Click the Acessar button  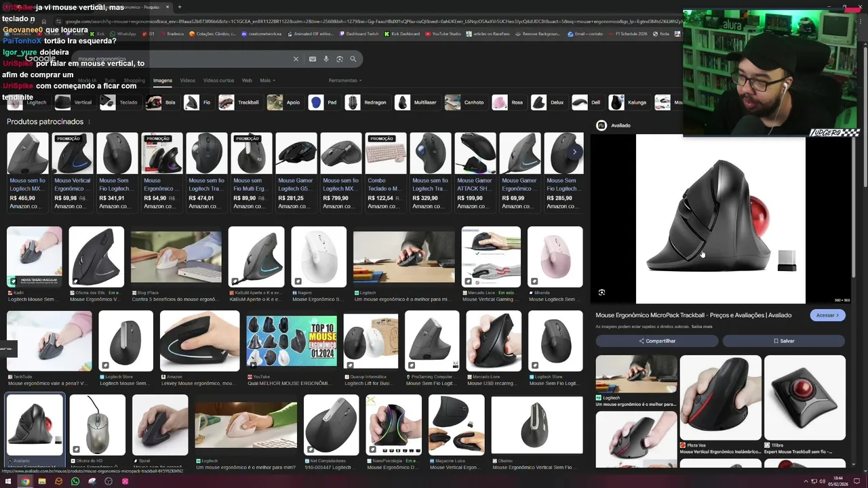tap(828, 315)
